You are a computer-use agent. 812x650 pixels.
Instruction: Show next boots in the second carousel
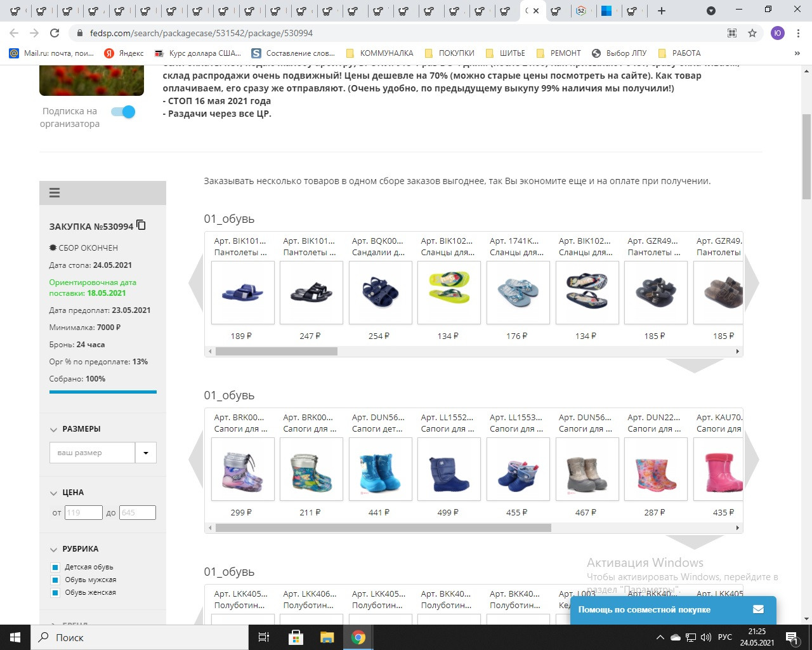click(751, 459)
